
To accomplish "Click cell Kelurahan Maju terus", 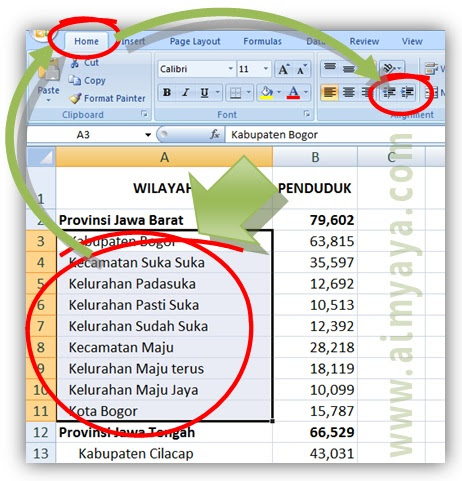I will (164, 369).
